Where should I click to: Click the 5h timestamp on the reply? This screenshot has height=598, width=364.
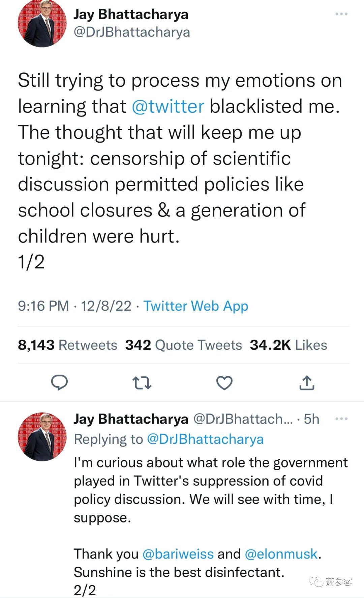[x=311, y=419]
